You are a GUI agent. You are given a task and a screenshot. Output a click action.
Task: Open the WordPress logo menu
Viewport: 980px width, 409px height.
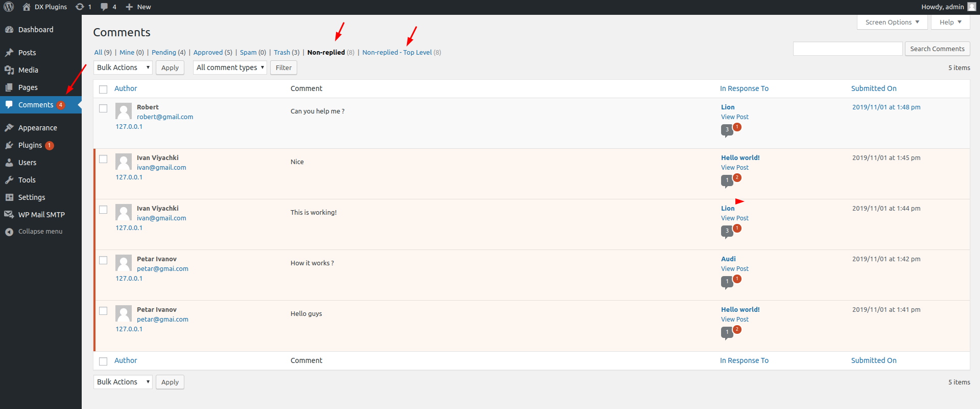(9, 7)
